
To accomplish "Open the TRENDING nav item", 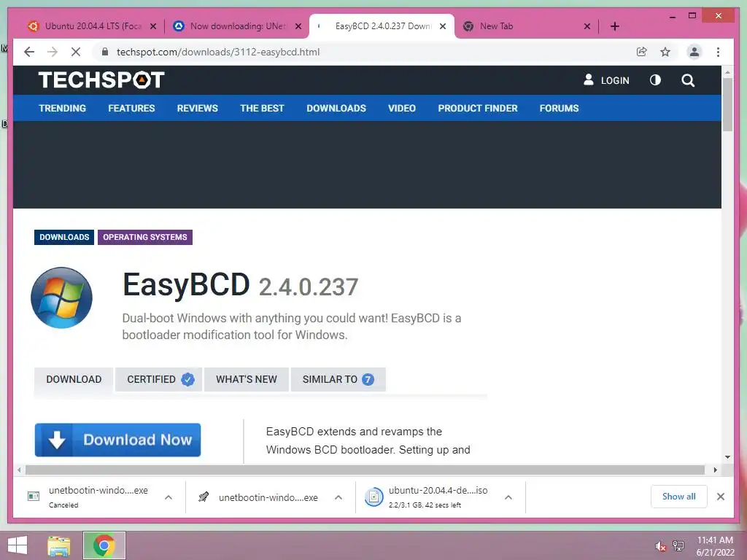I will pos(63,108).
